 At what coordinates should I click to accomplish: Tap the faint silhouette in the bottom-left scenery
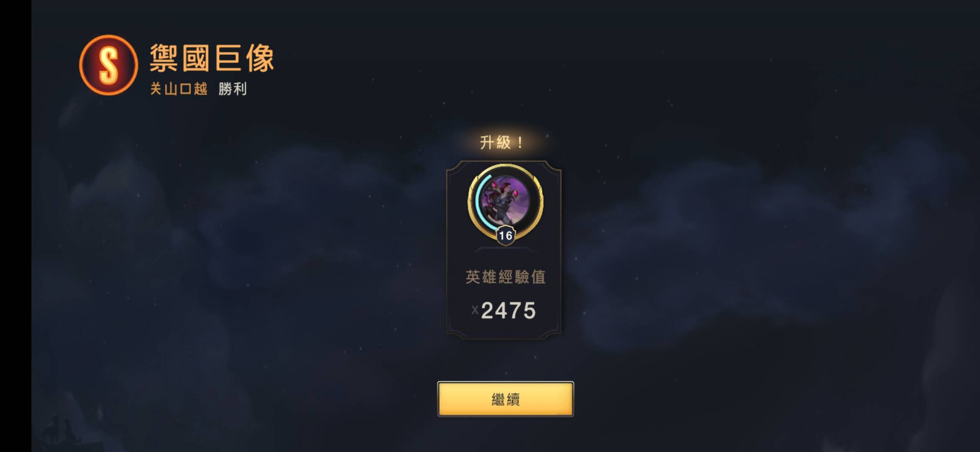(63, 427)
